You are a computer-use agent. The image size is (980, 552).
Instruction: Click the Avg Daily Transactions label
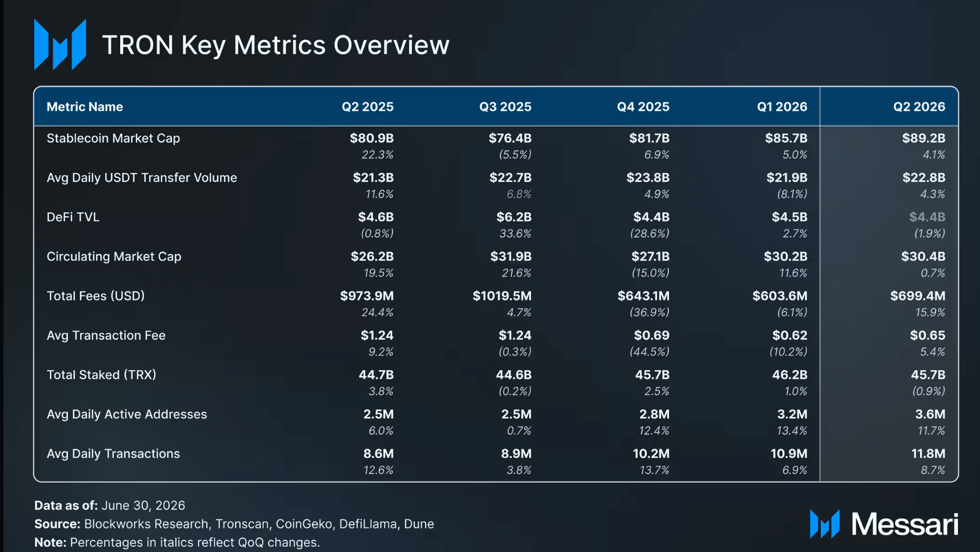point(113,454)
